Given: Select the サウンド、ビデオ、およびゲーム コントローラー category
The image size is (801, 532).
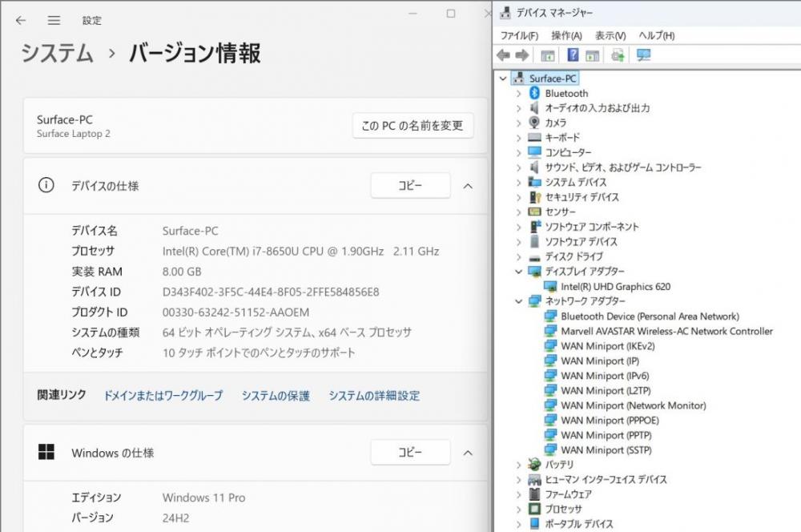Looking at the screenshot, I should coord(623,167).
